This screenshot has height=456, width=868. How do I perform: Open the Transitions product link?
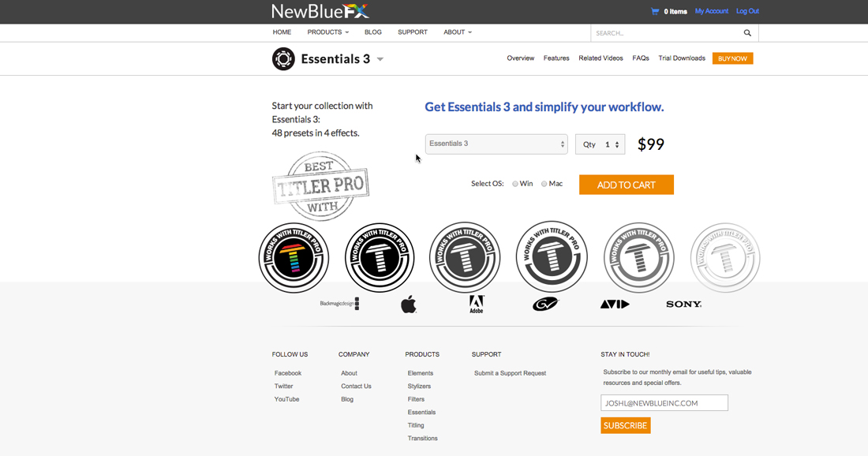pos(422,439)
